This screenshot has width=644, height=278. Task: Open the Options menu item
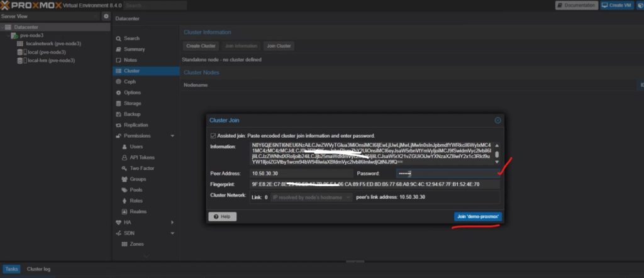pyautogui.click(x=132, y=92)
